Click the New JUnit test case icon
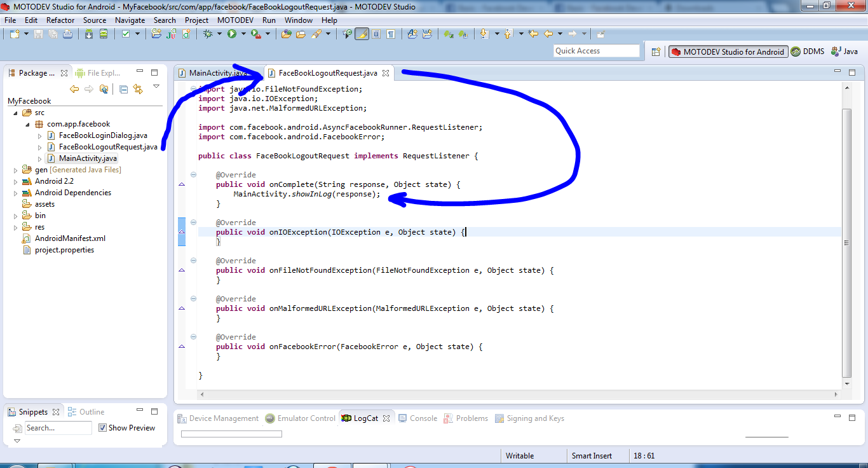 tap(171, 34)
